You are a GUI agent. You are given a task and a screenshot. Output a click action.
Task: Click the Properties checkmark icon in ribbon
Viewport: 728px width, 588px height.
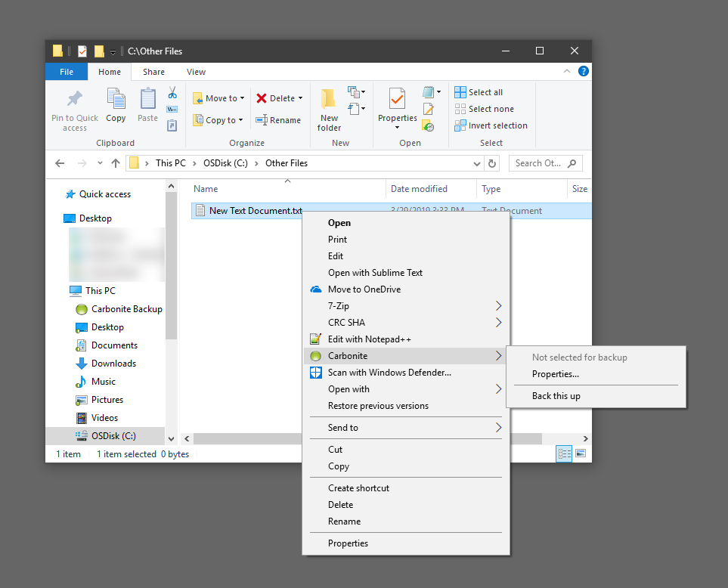click(397, 99)
